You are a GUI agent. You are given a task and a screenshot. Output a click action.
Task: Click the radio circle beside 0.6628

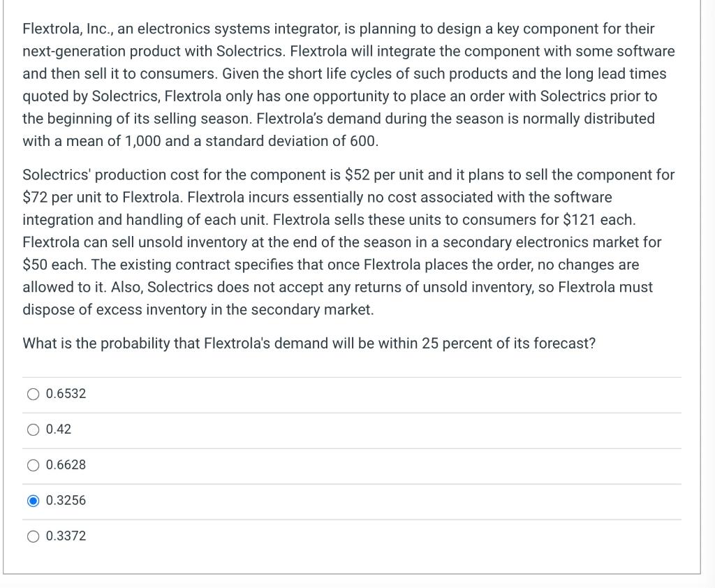(x=33, y=465)
